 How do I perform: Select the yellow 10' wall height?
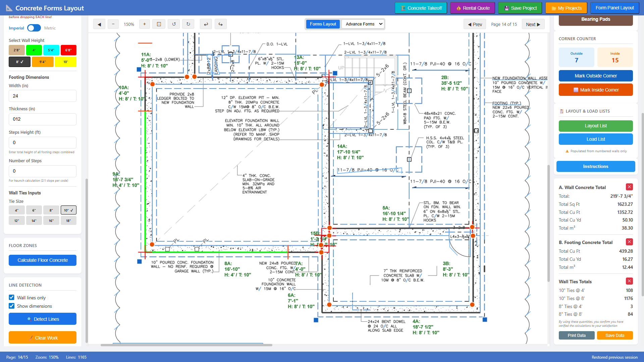[x=65, y=62]
